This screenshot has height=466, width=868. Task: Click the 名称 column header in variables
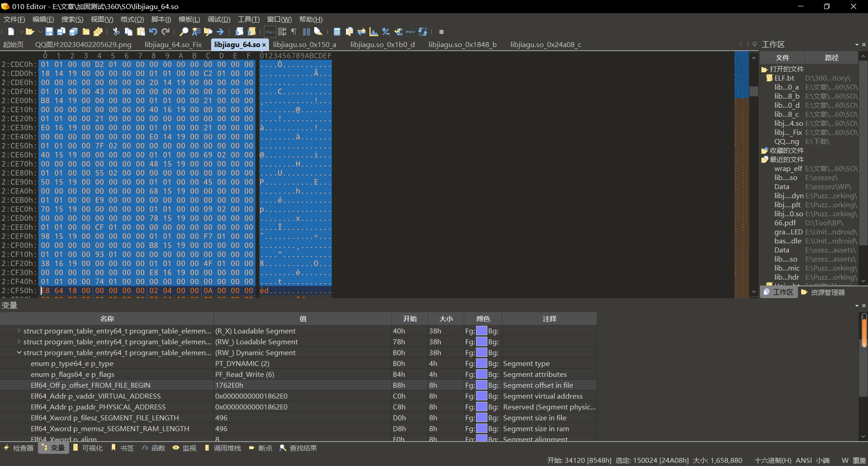[107, 319]
